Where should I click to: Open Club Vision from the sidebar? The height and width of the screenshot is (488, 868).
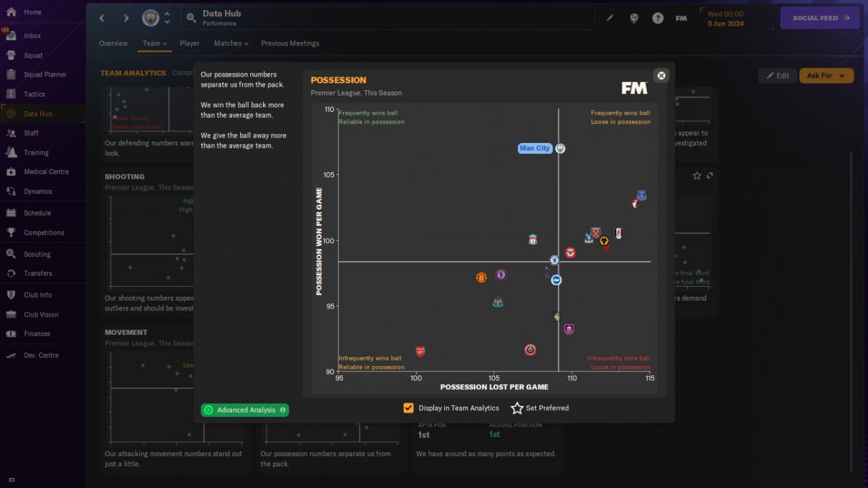click(x=41, y=314)
